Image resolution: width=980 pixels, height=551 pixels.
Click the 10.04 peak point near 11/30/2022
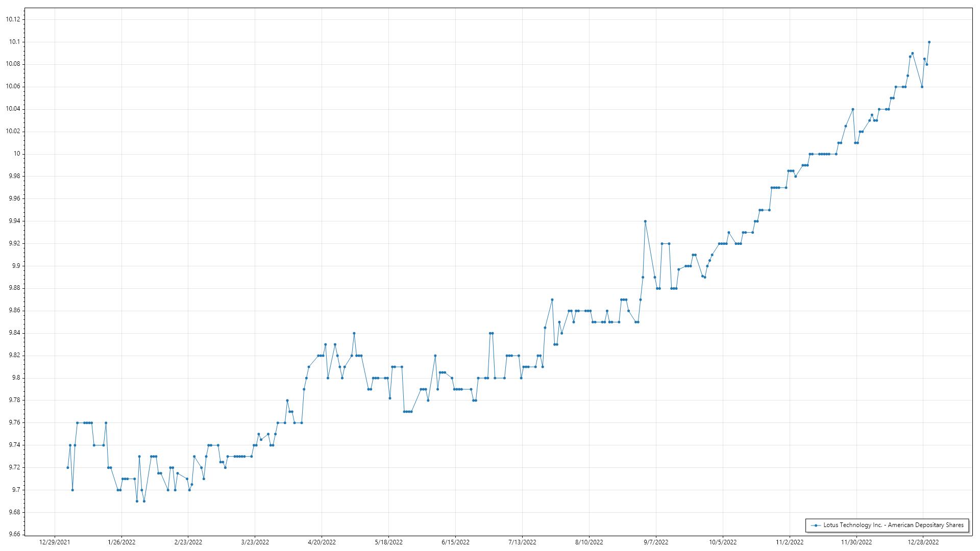(853, 109)
